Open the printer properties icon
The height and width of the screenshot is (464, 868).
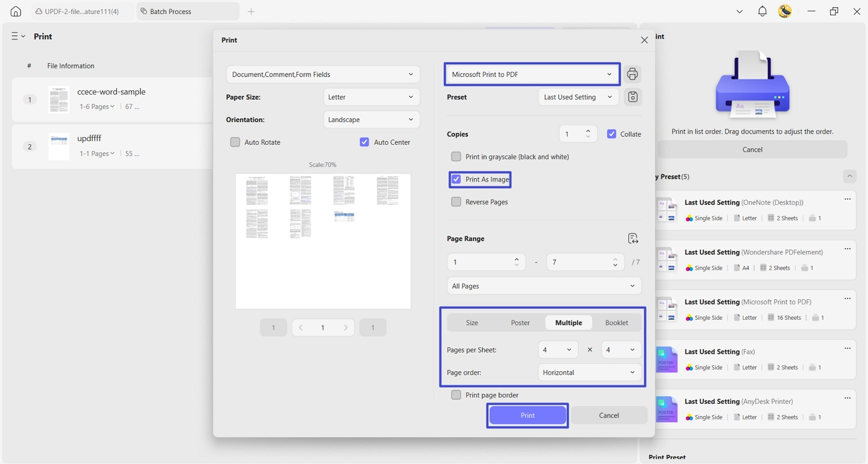(632, 74)
